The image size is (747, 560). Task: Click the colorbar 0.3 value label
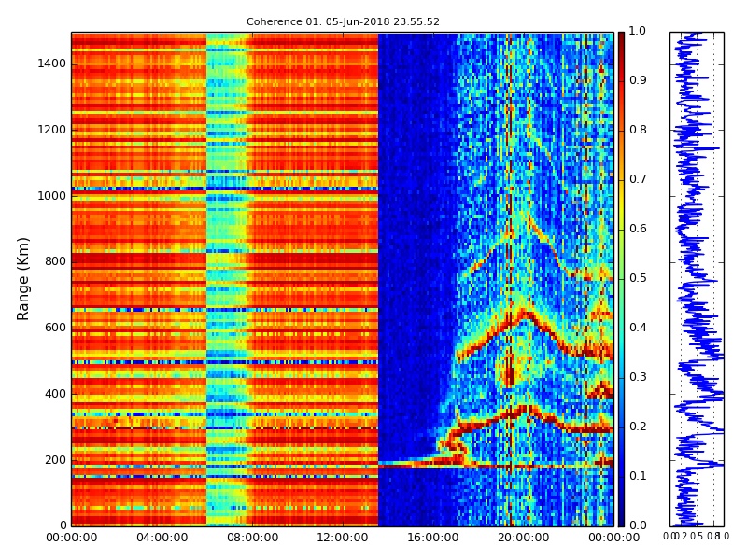click(x=638, y=377)
